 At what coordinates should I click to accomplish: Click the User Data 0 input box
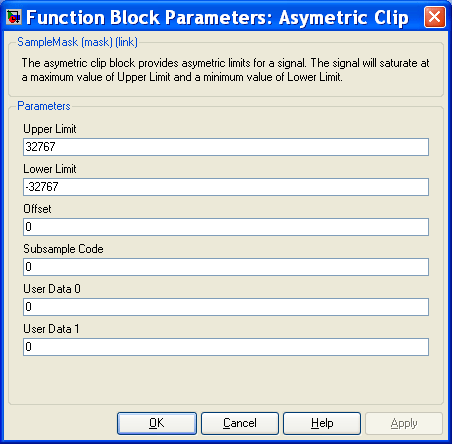coord(226,307)
